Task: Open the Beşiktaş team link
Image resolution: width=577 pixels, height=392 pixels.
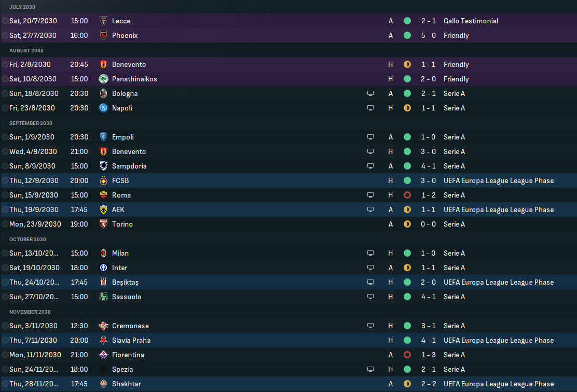Action: [x=125, y=282]
